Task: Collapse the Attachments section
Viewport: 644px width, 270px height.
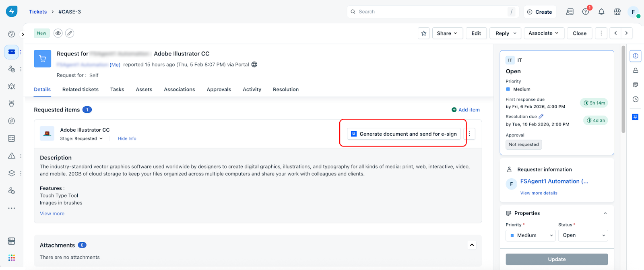Action: point(472,245)
